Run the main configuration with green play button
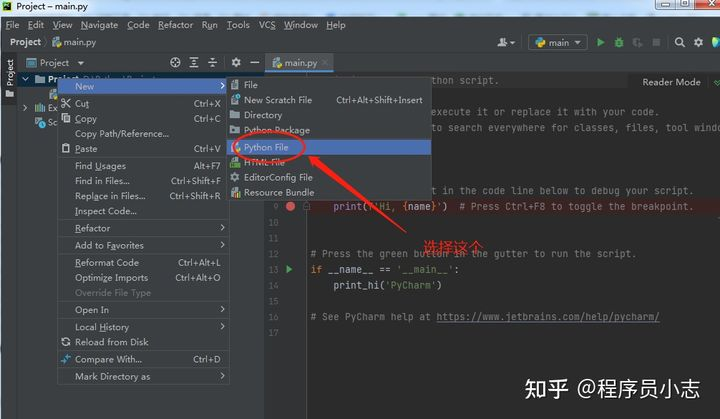The width and height of the screenshot is (720, 419). pyautogui.click(x=600, y=42)
